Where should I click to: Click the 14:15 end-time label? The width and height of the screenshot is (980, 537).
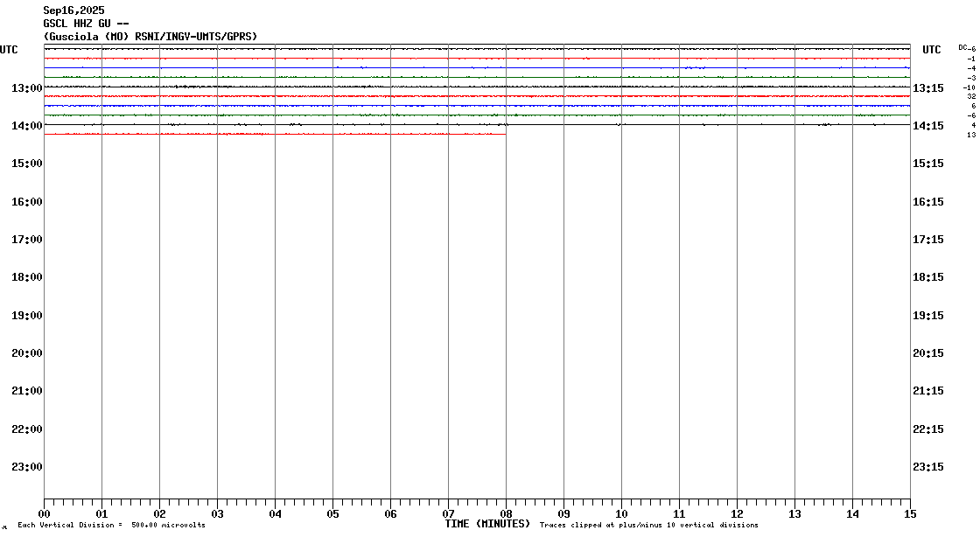click(x=928, y=126)
